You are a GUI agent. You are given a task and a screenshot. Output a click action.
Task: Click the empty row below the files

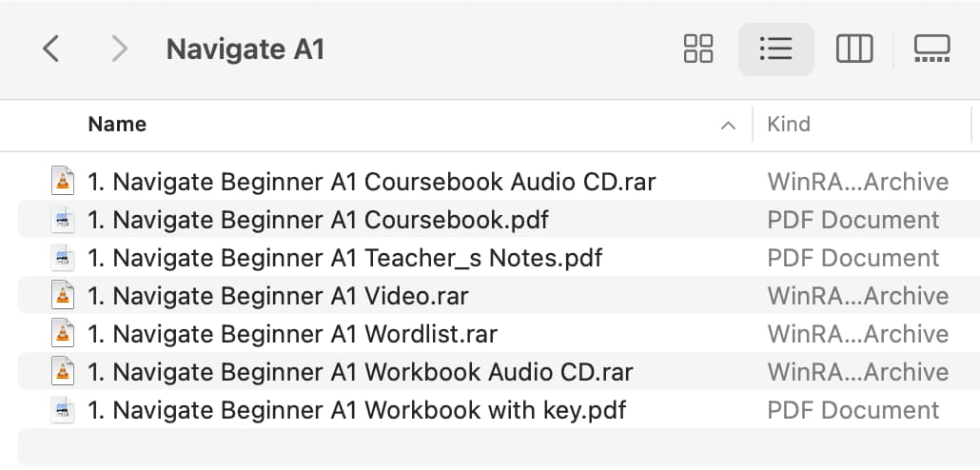[x=499, y=447]
